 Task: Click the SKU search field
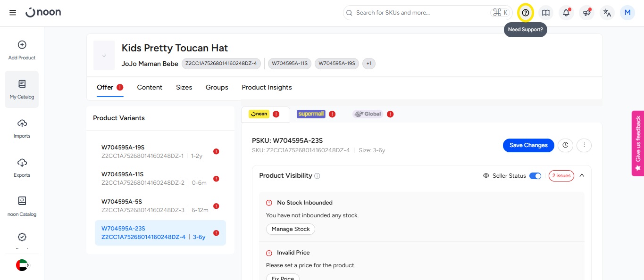(x=420, y=13)
